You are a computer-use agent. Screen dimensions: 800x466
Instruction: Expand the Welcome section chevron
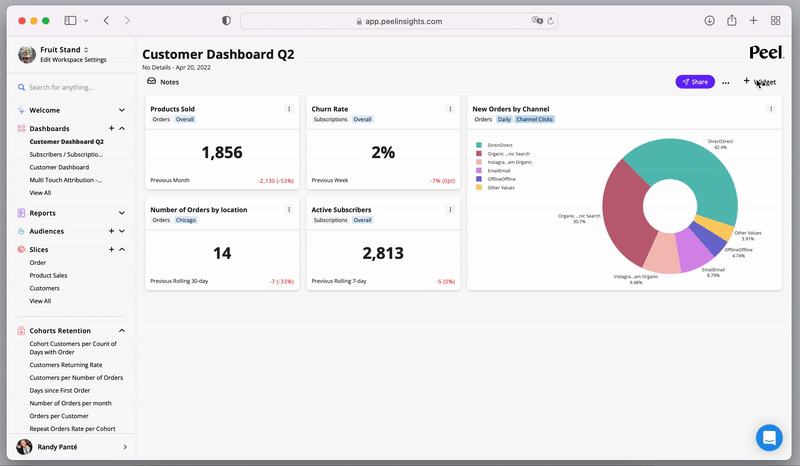tap(122, 110)
